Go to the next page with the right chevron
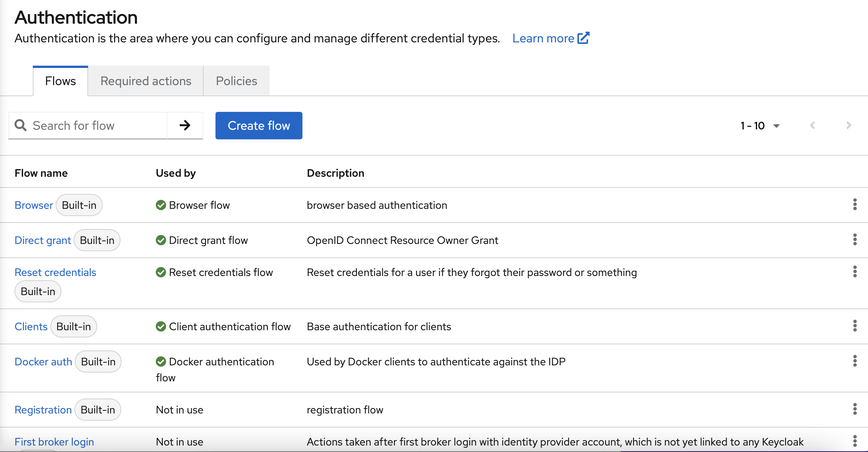 (x=848, y=125)
